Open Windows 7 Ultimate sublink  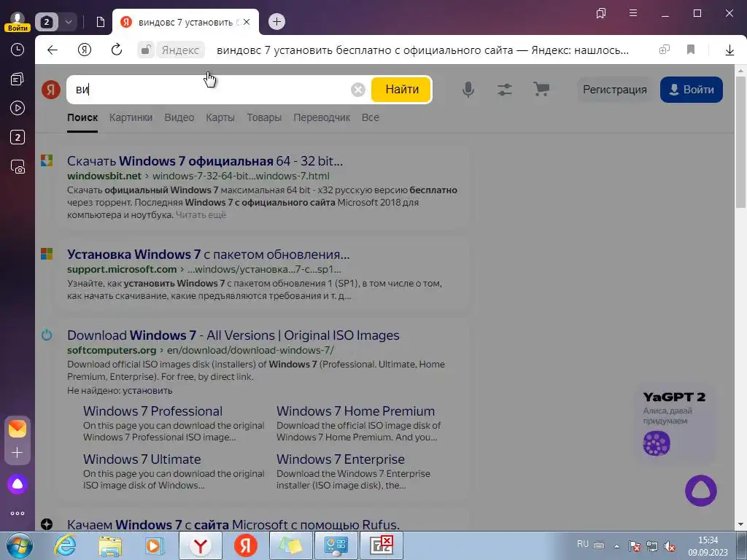pos(142,459)
